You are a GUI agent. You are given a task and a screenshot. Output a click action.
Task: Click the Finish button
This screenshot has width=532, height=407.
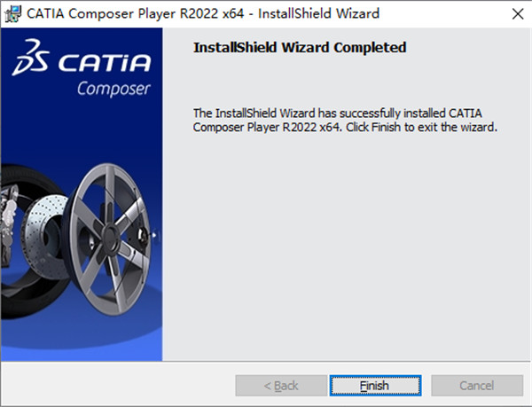pyautogui.click(x=374, y=386)
